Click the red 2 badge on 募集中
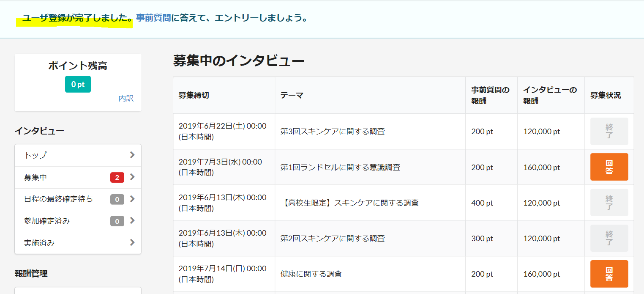The image size is (644, 294). (x=117, y=177)
